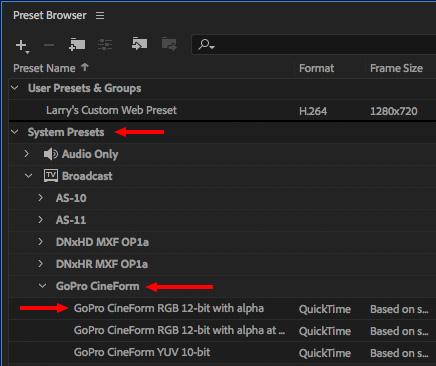Click the Preset Browser panel title

point(50,15)
